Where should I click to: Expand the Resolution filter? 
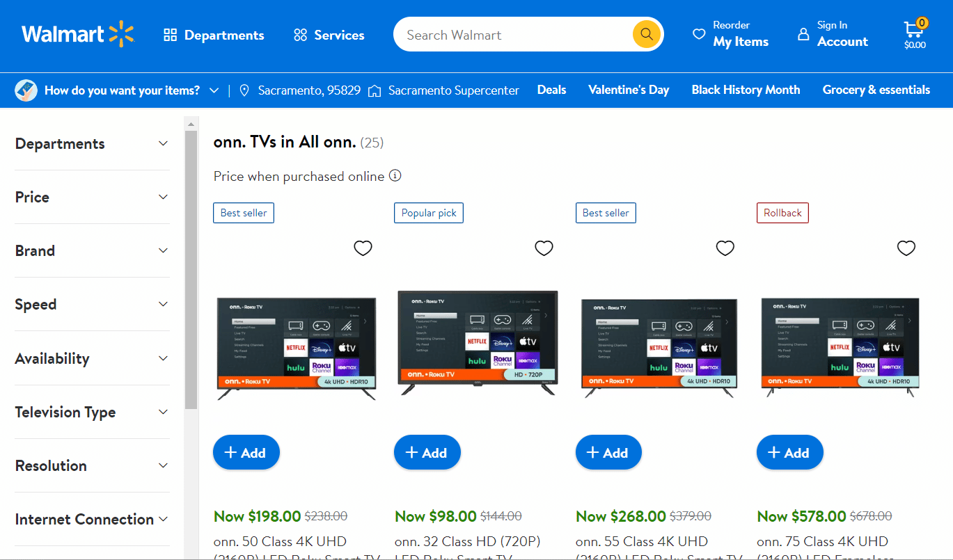click(x=92, y=465)
